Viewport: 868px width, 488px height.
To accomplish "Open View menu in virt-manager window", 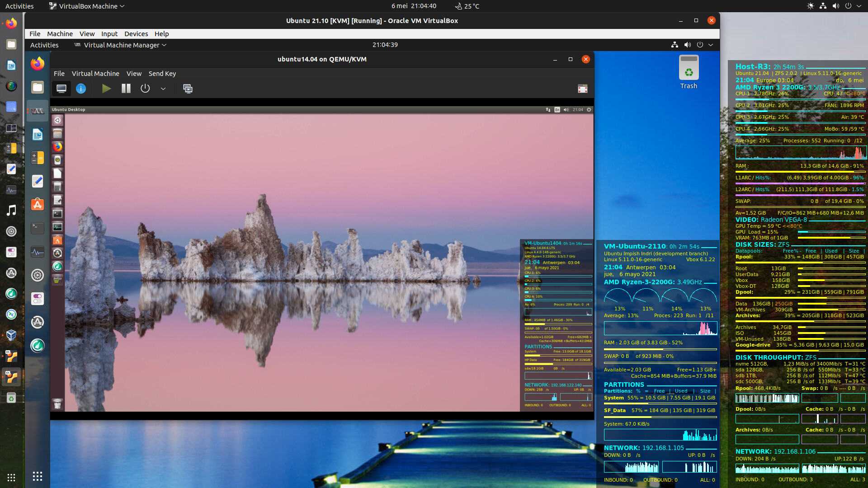I will (134, 74).
